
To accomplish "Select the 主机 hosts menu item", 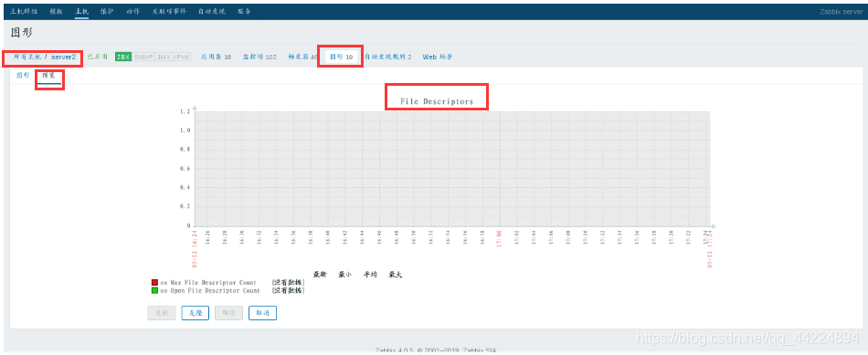I will 82,11.
